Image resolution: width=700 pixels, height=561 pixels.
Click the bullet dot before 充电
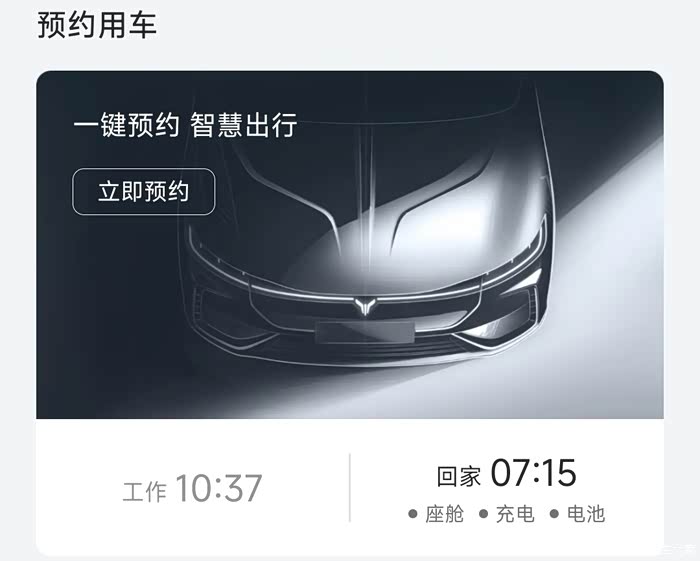483,514
